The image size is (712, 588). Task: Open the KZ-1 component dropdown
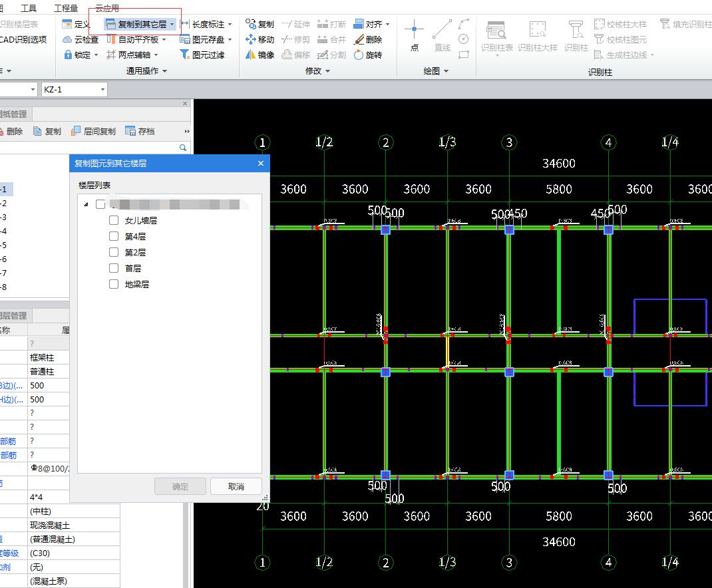click(x=102, y=89)
